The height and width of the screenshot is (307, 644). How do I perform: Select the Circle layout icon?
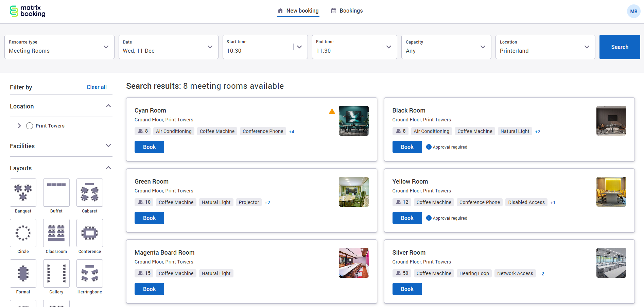(23, 233)
